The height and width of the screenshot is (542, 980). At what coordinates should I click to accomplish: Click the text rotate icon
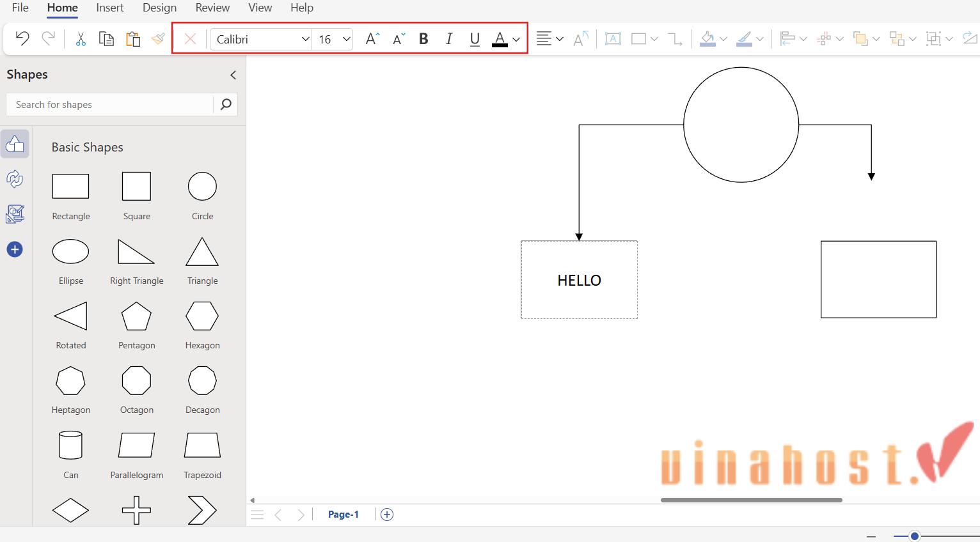[581, 39]
